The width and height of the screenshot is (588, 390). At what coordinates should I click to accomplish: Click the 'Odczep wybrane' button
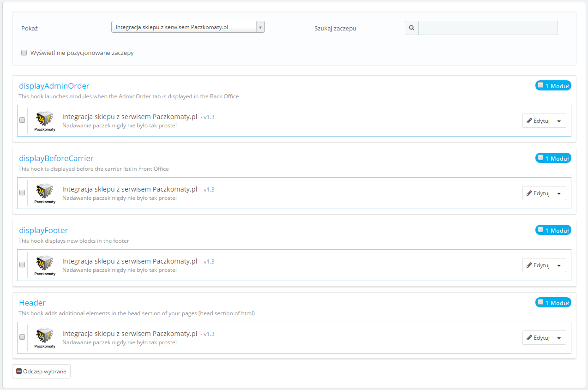point(41,372)
